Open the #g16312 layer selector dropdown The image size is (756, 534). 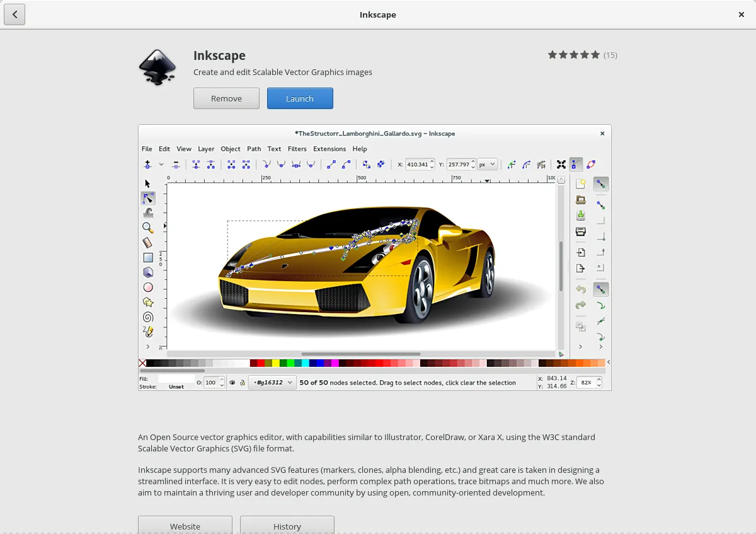point(272,382)
